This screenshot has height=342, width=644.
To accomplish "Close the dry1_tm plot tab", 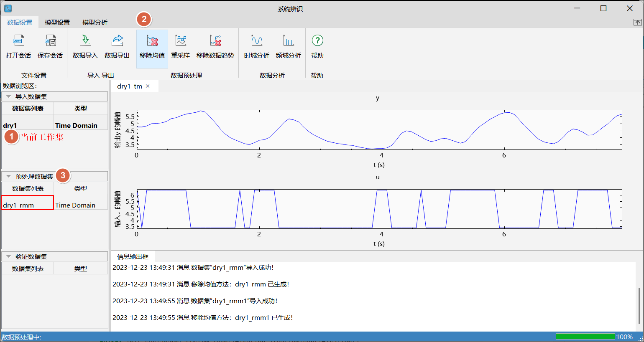I will coord(148,86).
